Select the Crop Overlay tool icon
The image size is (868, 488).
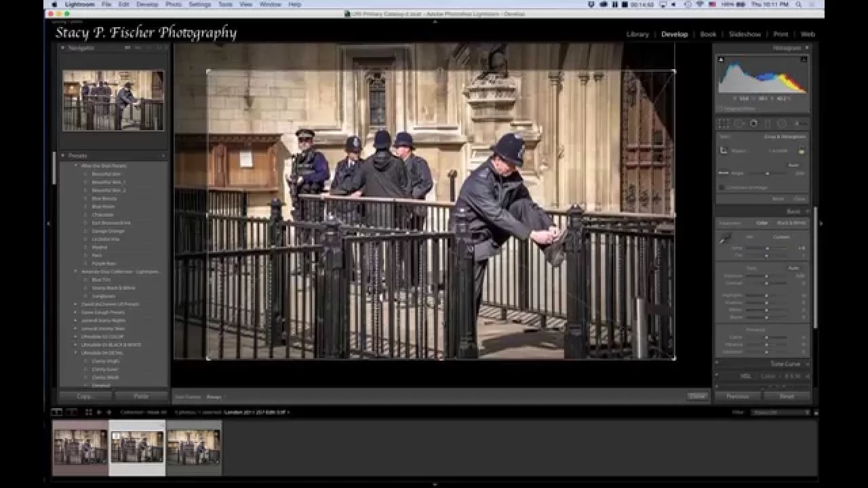(724, 123)
